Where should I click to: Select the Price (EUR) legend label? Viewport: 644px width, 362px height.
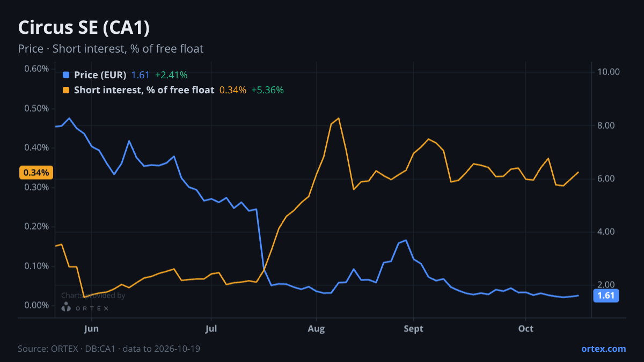pos(100,75)
